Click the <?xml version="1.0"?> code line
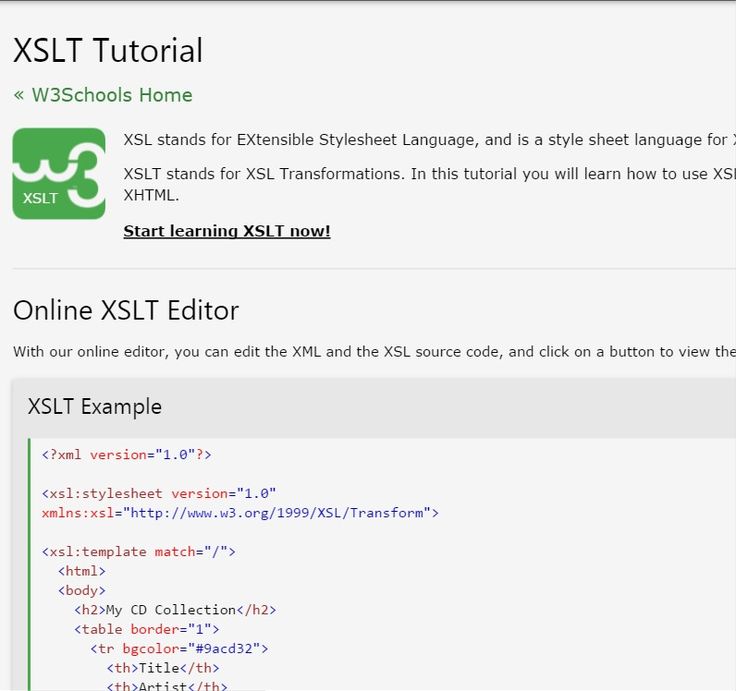Image resolution: width=736 pixels, height=691 pixels. (x=127, y=454)
